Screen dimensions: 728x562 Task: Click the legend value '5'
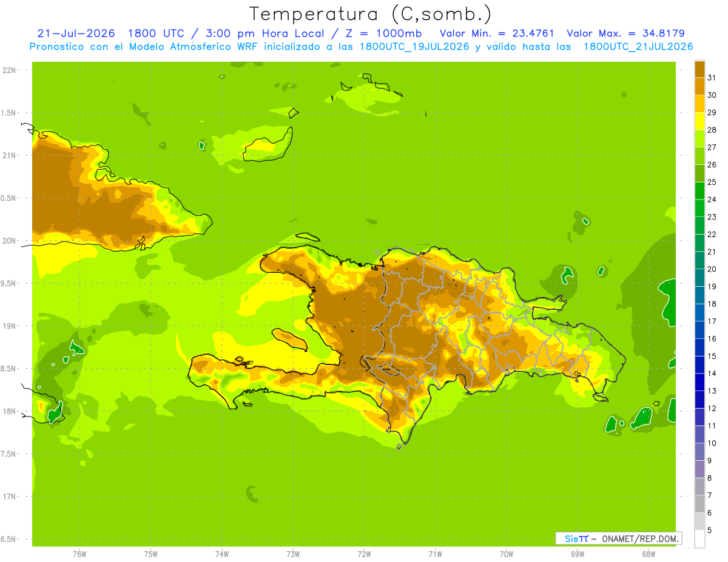(710, 530)
